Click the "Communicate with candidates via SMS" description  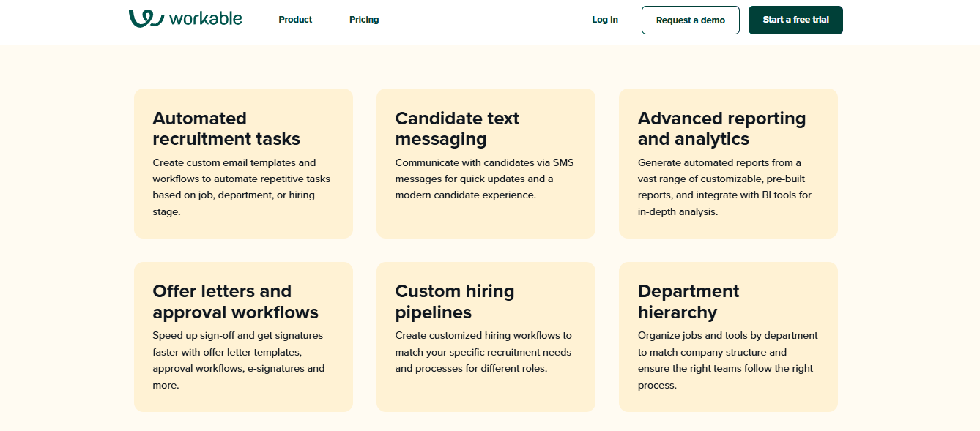484,179
